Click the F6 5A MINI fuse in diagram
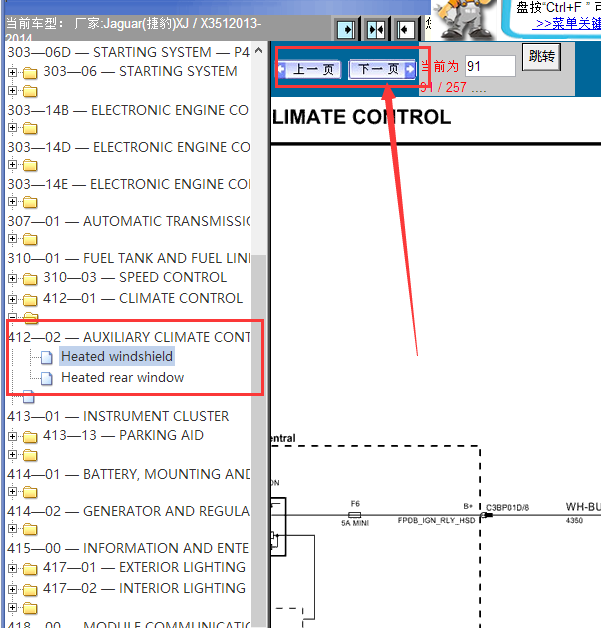Viewport: 601px width, 628px height. click(x=355, y=514)
